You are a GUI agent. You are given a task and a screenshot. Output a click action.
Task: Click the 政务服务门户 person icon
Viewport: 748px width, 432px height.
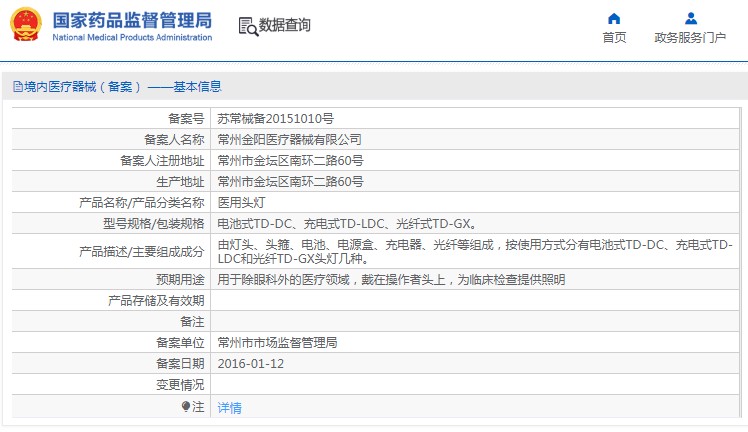coord(690,18)
